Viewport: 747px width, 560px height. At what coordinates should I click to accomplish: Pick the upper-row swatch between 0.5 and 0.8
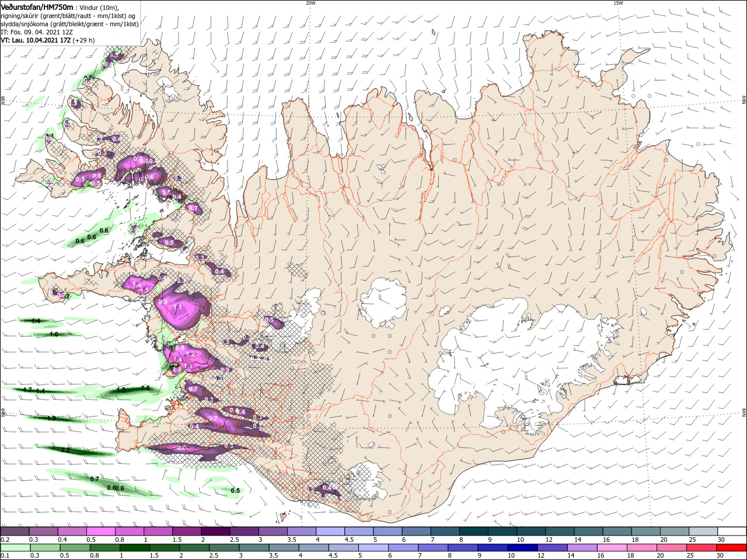click(x=100, y=531)
